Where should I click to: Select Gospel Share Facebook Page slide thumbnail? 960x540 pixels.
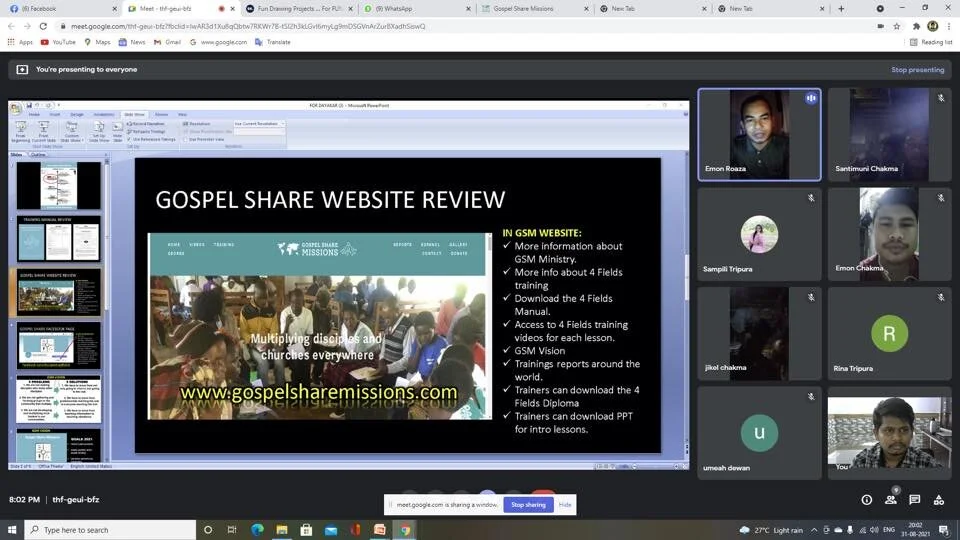pos(58,346)
